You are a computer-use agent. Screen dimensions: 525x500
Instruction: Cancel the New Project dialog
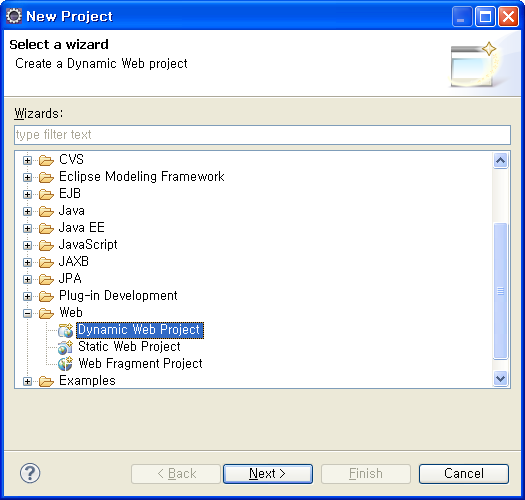(x=464, y=474)
